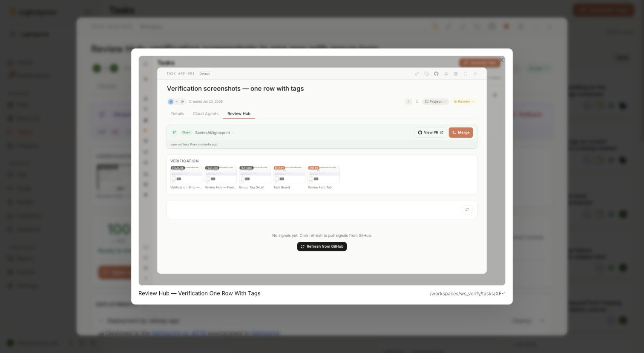Open the Task Board thumbnail
Image resolution: width=644 pixels, height=353 pixels.
click(x=289, y=175)
